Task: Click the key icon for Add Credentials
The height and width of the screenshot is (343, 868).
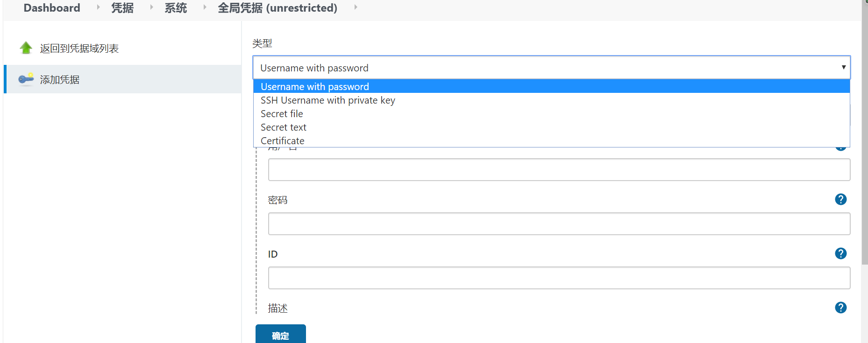Action: tap(26, 79)
